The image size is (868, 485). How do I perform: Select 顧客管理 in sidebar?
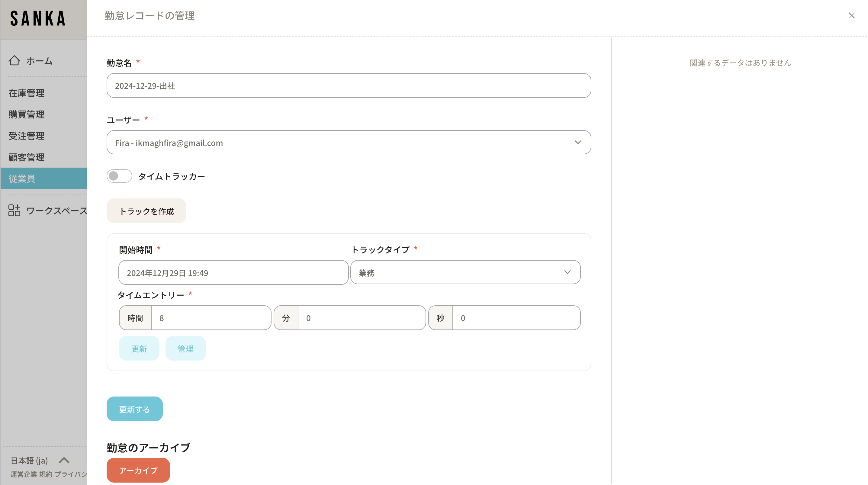[27, 157]
